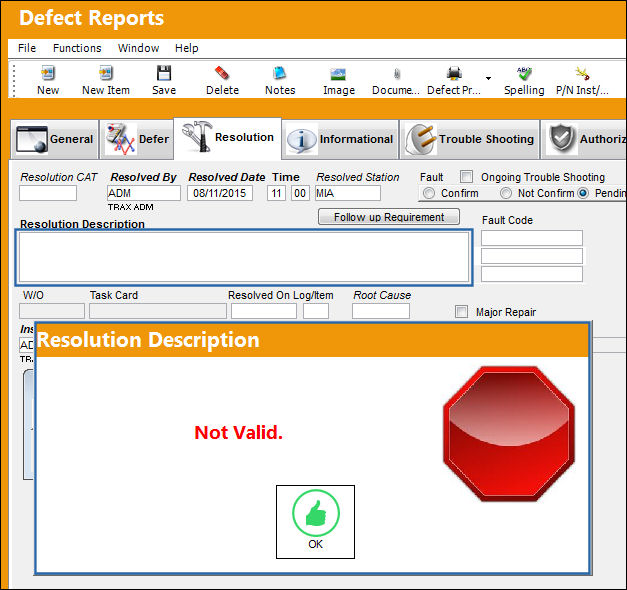Image resolution: width=627 pixels, height=590 pixels.
Task: Click the toolbar drag handle grip
Action: click(14, 81)
